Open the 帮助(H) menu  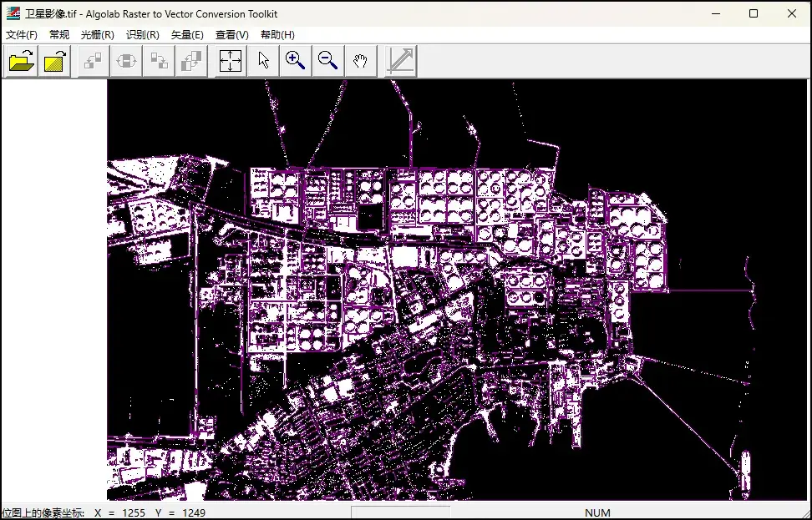(277, 35)
